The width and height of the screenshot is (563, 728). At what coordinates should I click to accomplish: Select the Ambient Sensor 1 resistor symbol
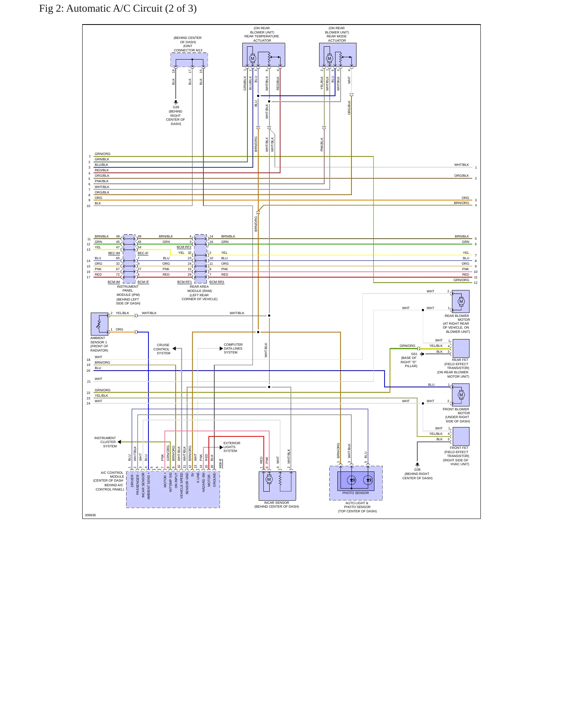99,324
